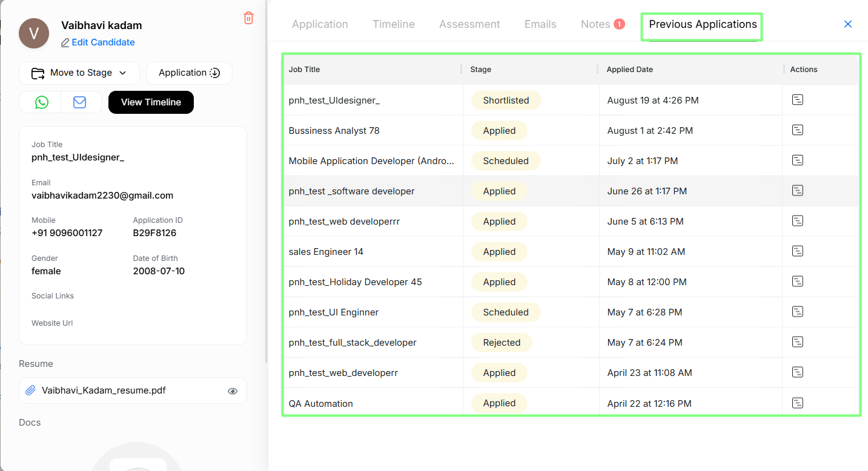Screen dimensions: 868x471
Task: Go to the Emails tab
Action: pyautogui.click(x=540, y=24)
